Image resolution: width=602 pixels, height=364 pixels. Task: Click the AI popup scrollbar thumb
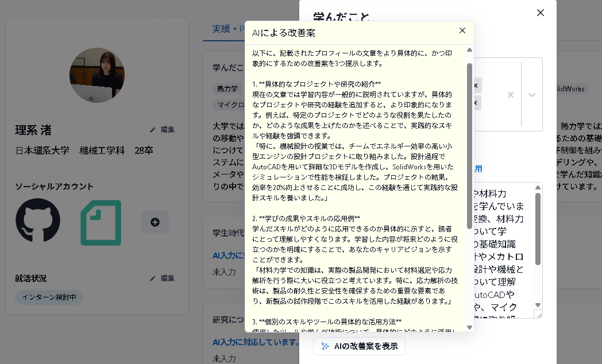tap(469, 146)
